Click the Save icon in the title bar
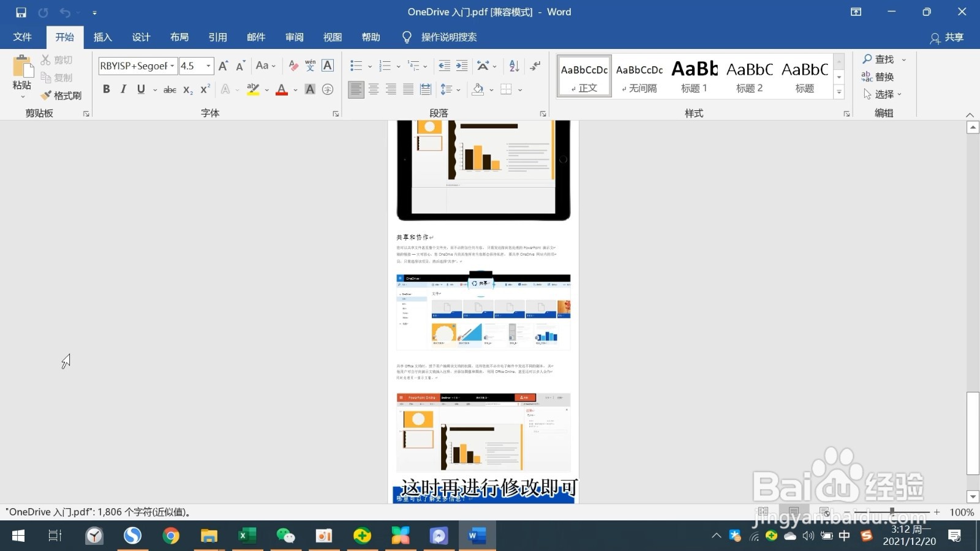 tap(21, 12)
